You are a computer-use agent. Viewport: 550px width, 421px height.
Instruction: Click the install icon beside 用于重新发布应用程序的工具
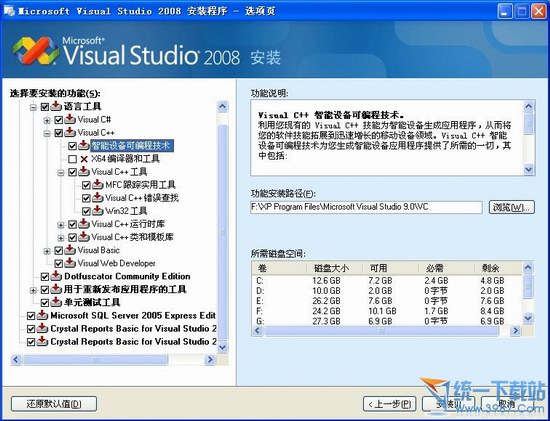point(56,289)
